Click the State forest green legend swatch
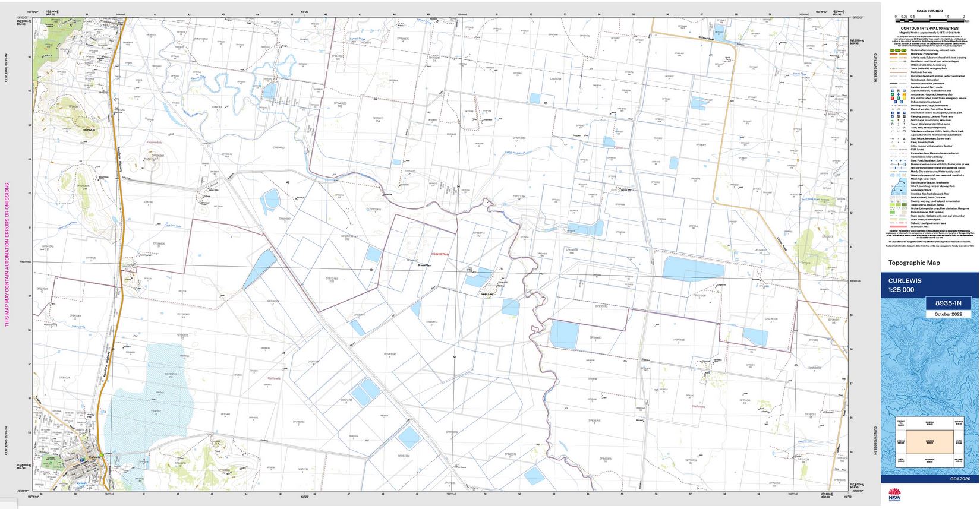 tap(893, 219)
